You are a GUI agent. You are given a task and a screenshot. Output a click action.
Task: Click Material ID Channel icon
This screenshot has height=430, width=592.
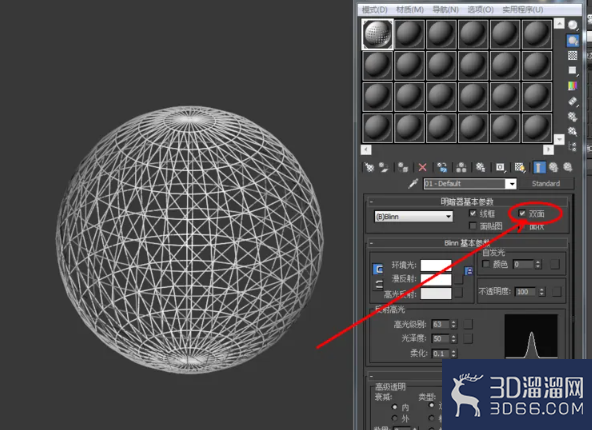500,167
